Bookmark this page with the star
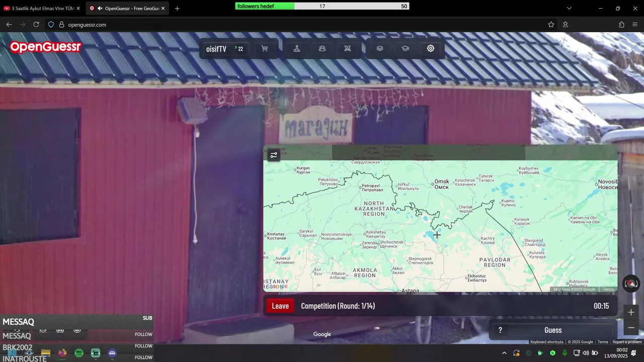This screenshot has height=362, width=644. coord(551,25)
